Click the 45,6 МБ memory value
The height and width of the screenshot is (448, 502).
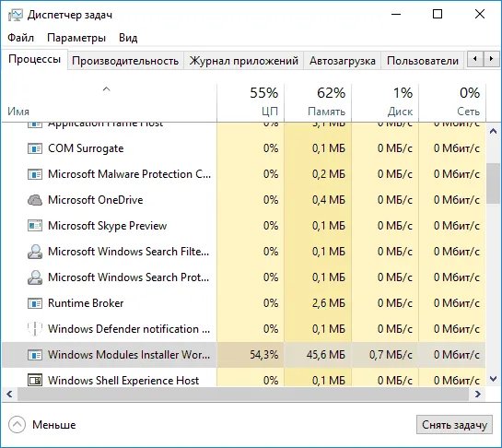pos(326,355)
